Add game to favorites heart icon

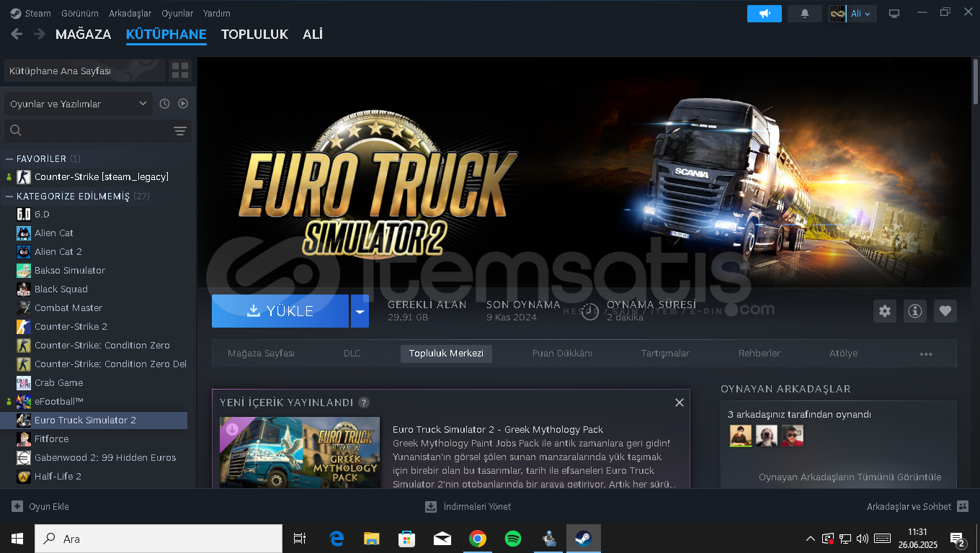[x=945, y=311]
